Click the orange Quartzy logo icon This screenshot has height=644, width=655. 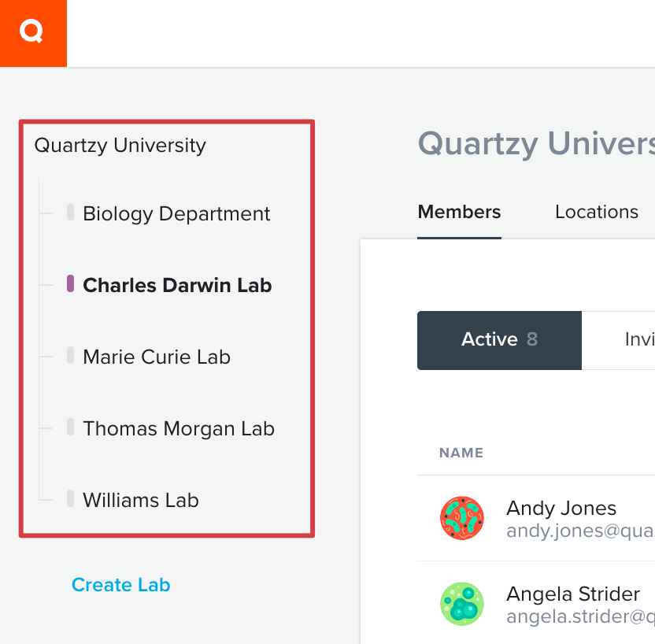coord(33,33)
